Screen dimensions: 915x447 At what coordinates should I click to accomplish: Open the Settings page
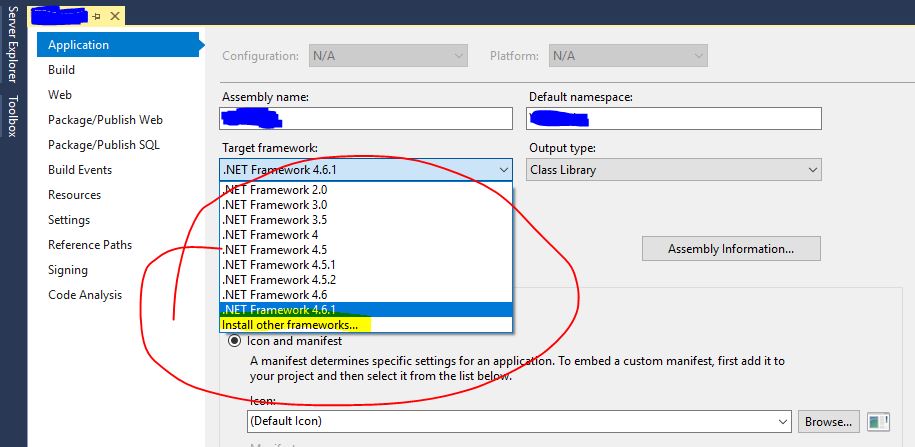pos(69,220)
